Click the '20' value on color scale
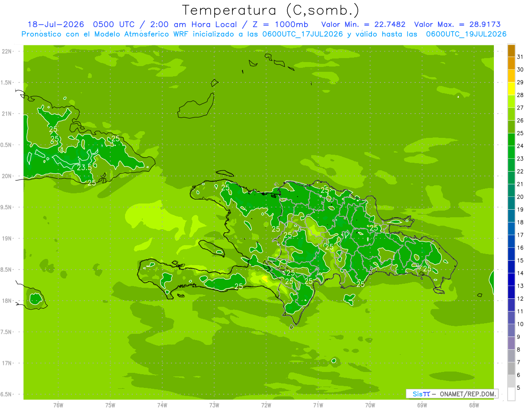 pos(520,197)
